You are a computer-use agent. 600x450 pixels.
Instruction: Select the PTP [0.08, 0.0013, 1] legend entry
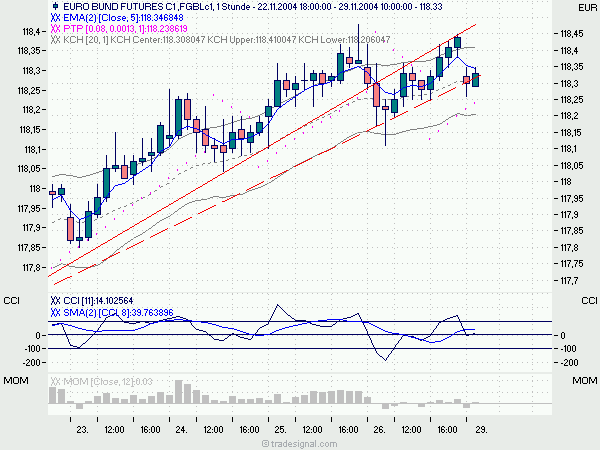point(125,29)
